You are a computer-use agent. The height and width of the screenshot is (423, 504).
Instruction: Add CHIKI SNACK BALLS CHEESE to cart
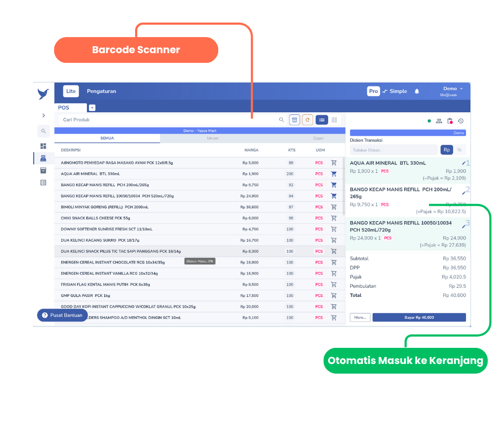pos(333,218)
